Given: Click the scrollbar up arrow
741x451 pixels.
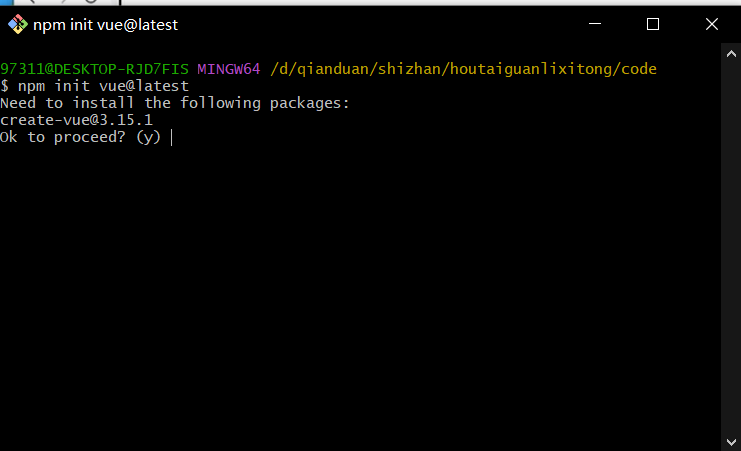Looking at the screenshot, I should (731, 54).
